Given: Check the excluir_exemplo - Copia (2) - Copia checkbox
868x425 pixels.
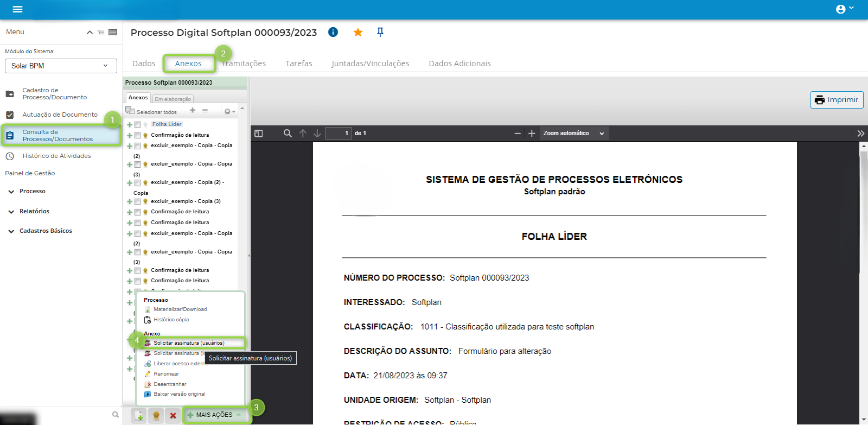Looking at the screenshot, I should (x=138, y=183).
